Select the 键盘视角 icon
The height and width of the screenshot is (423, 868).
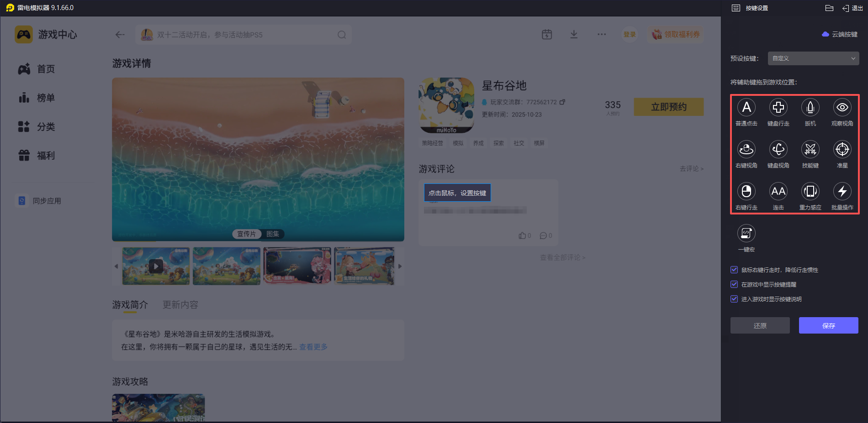[778, 150]
